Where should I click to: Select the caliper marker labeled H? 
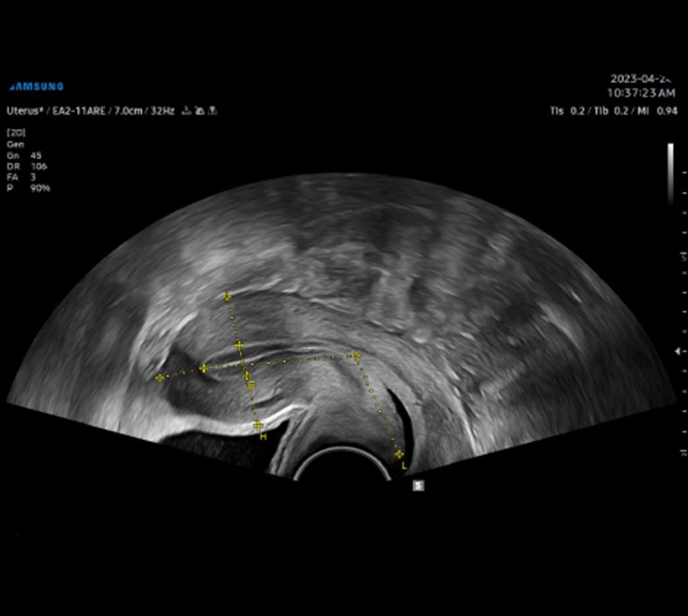point(258,426)
